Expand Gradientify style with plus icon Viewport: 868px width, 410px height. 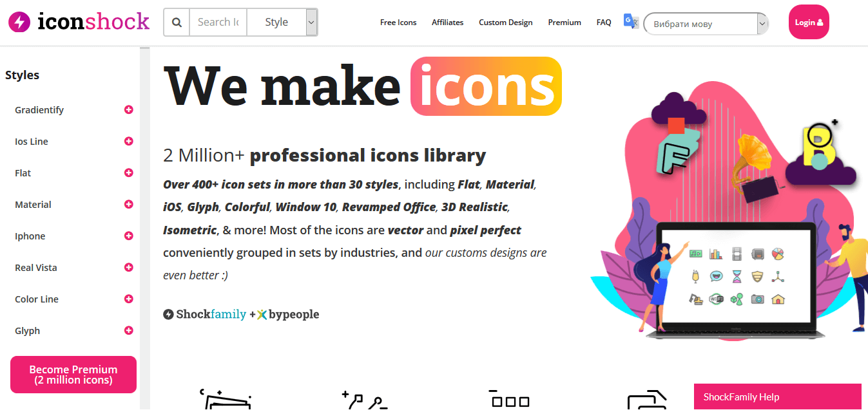[x=129, y=110]
